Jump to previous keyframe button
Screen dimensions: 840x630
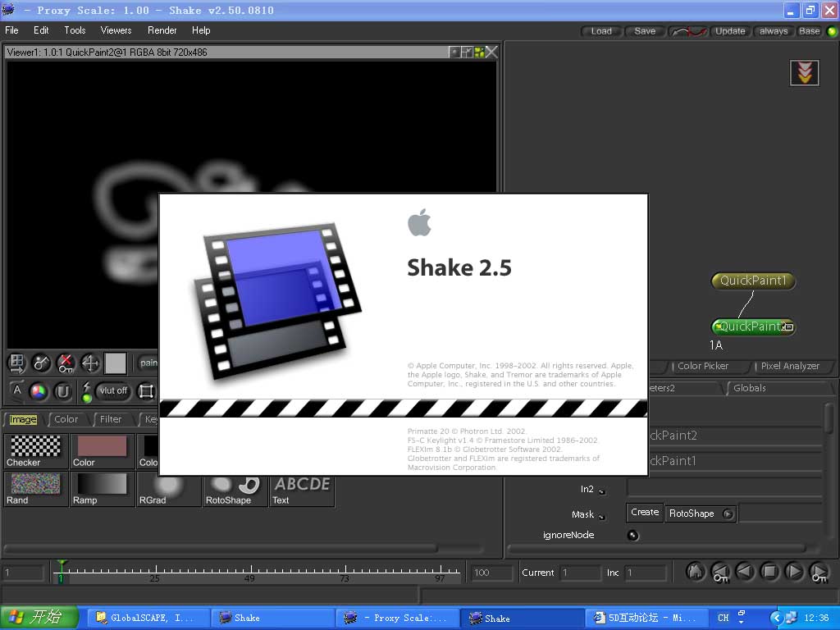click(x=720, y=572)
